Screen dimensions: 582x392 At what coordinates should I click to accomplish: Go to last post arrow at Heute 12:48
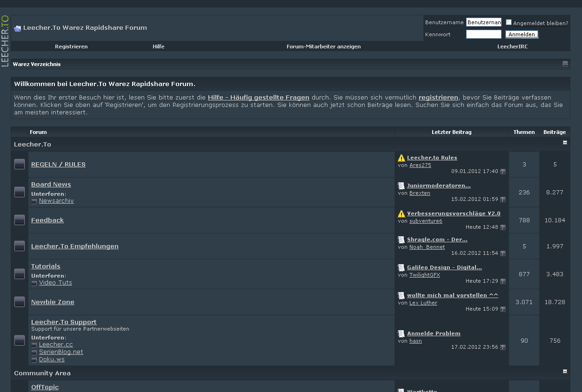pyautogui.click(x=503, y=227)
